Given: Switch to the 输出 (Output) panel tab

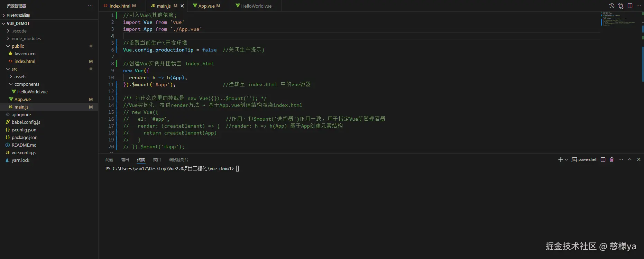Looking at the screenshot, I should click(125, 160).
